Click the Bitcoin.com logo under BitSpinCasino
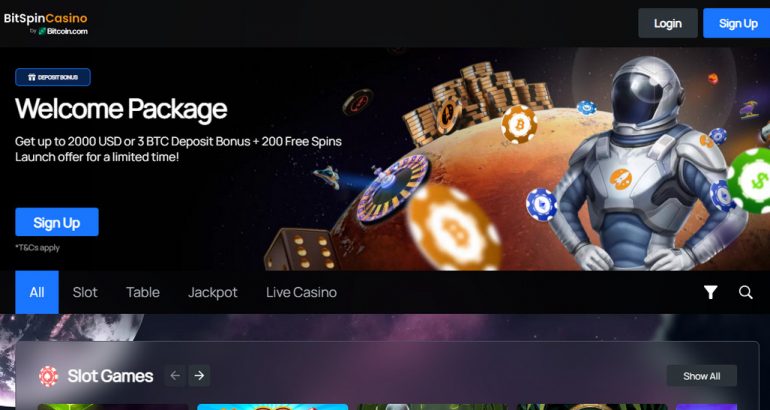This screenshot has height=410, width=770. tap(63, 31)
